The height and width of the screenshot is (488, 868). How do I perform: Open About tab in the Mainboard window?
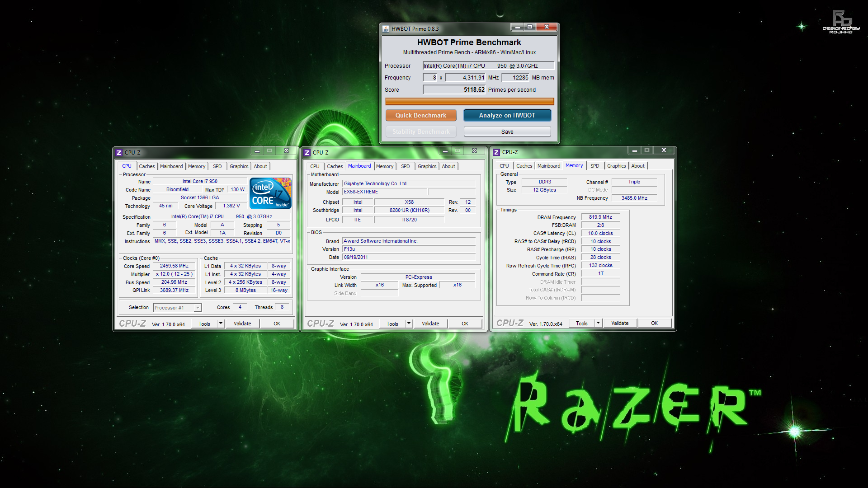pyautogui.click(x=448, y=166)
